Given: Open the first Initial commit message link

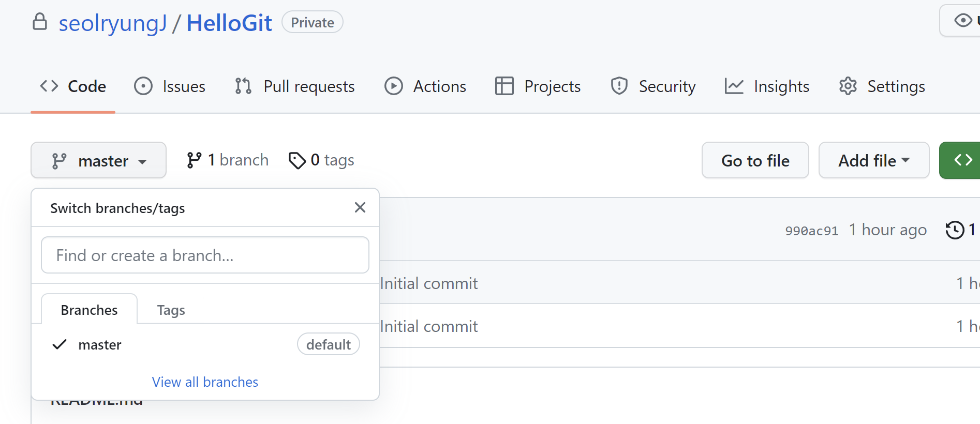Looking at the screenshot, I should 428,283.
